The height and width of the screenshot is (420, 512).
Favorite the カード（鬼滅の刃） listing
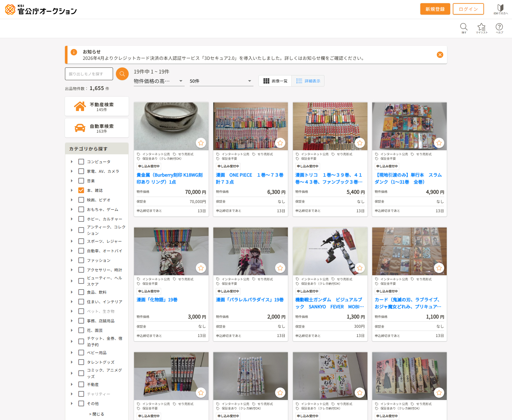click(439, 268)
